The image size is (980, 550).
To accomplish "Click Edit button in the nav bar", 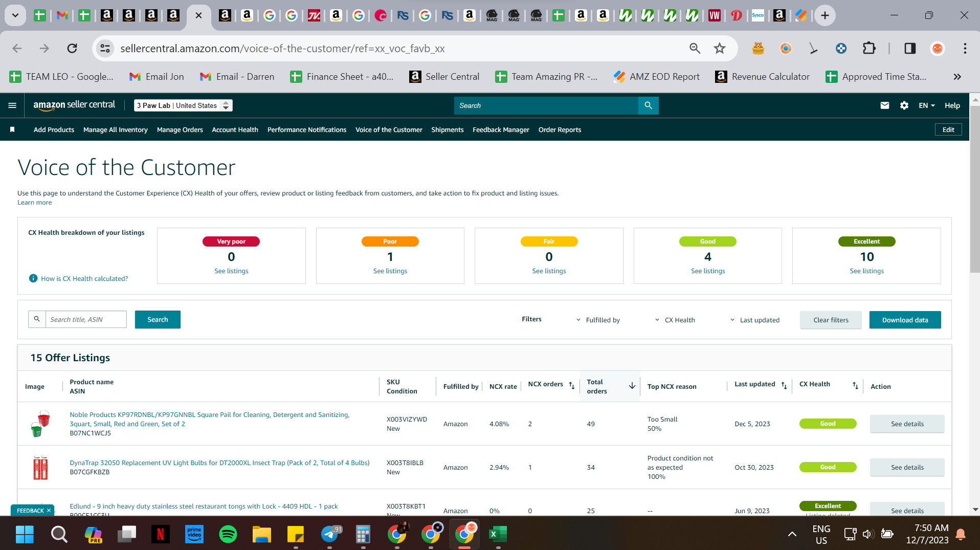I will [x=948, y=130].
